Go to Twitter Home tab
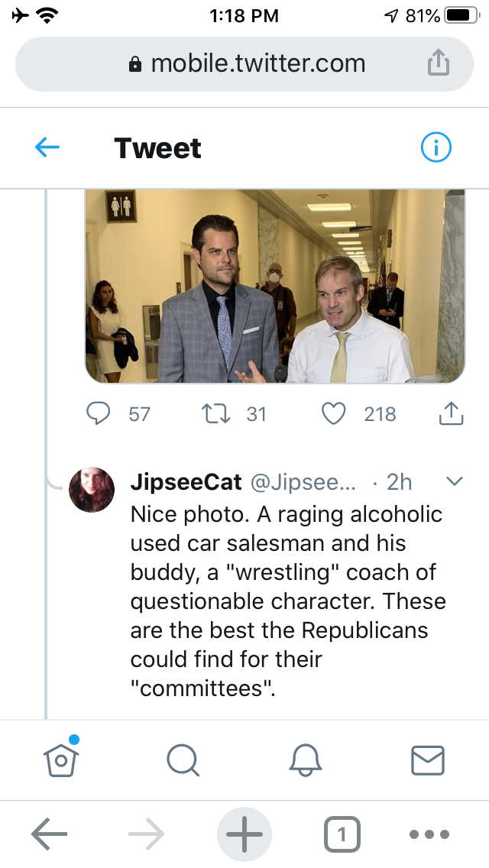The image size is (489, 868). [62, 759]
